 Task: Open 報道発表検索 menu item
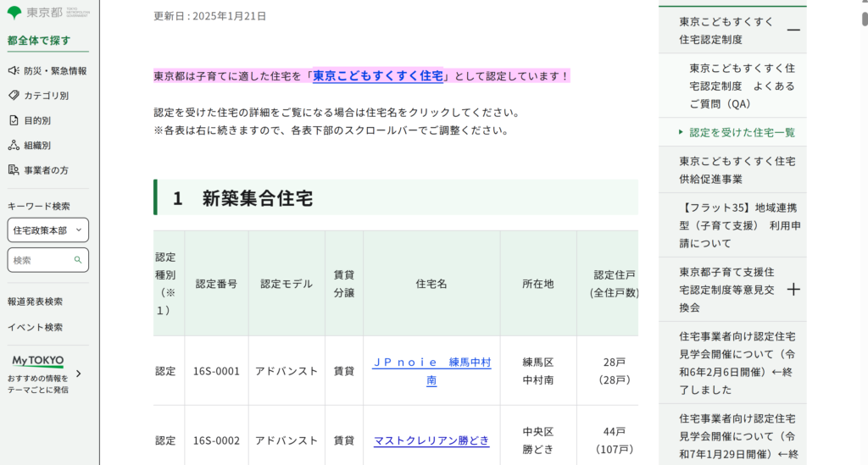(x=35, y=302)
